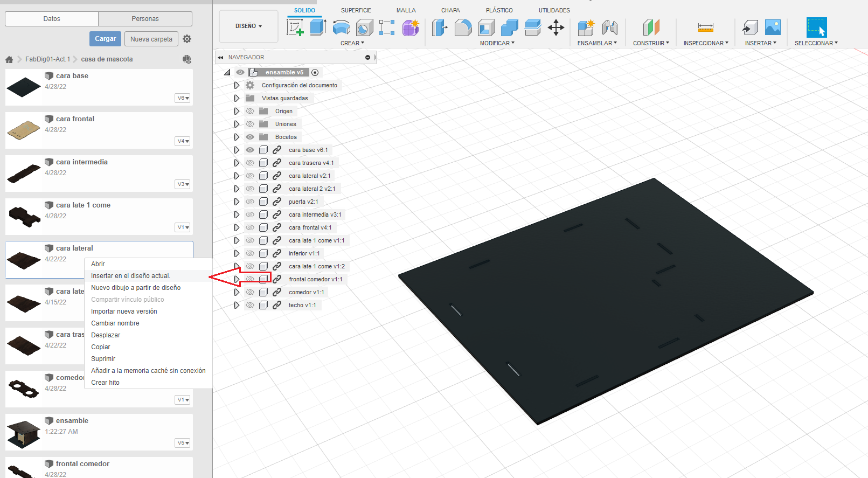The width and height of the screenshot is (868, 478).
Task: Expand the inferior v1:1 node
Action: pyautogui.click(x=237, y=253)
